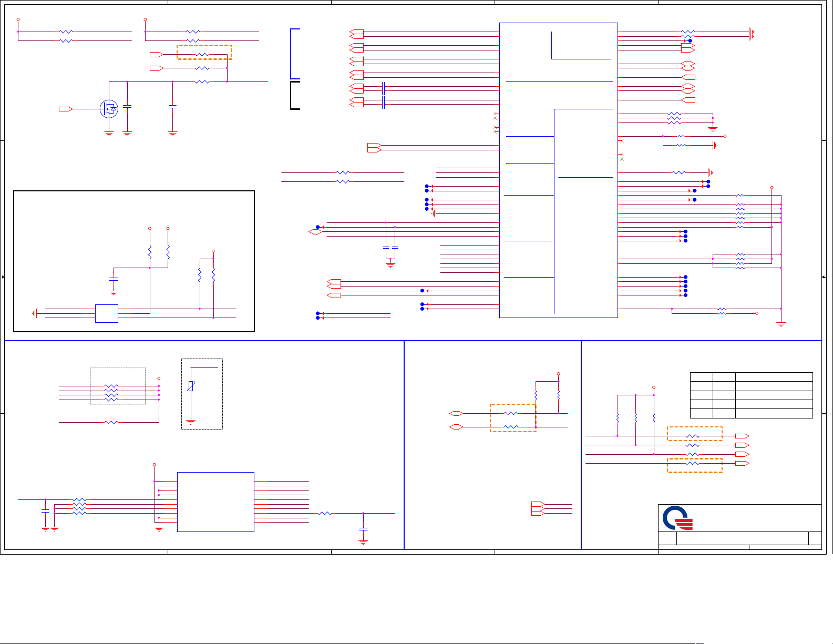Select the lone resistor below the gray dashed box
Screen dimensions: 833x644
[111, 422]
